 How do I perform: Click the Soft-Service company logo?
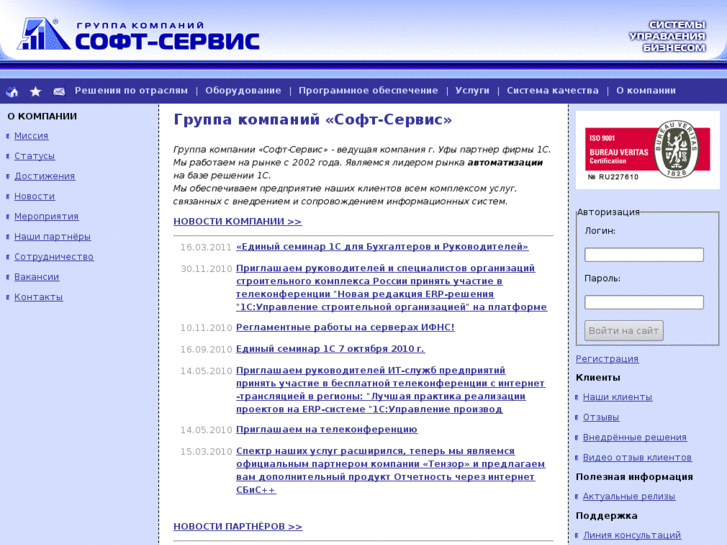[x=138, y=34]
